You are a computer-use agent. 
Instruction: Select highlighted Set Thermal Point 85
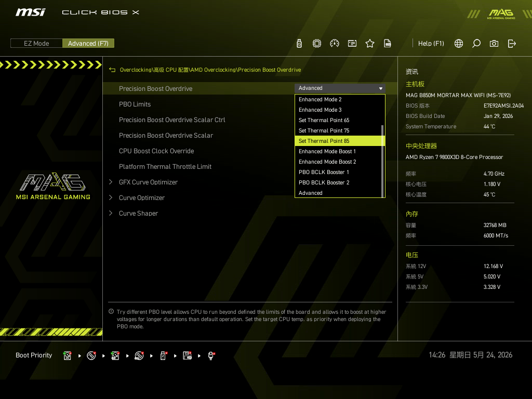[x=340, y=141]
